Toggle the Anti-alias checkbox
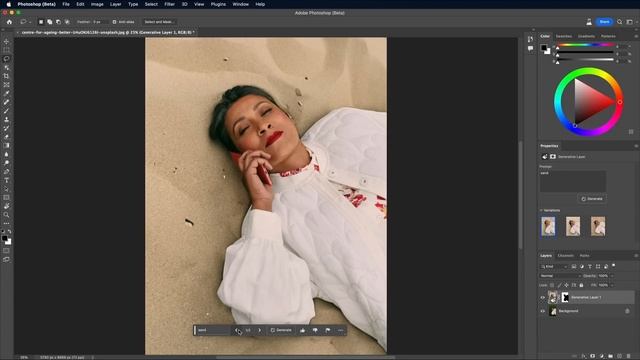 click(x=114, y=22)
